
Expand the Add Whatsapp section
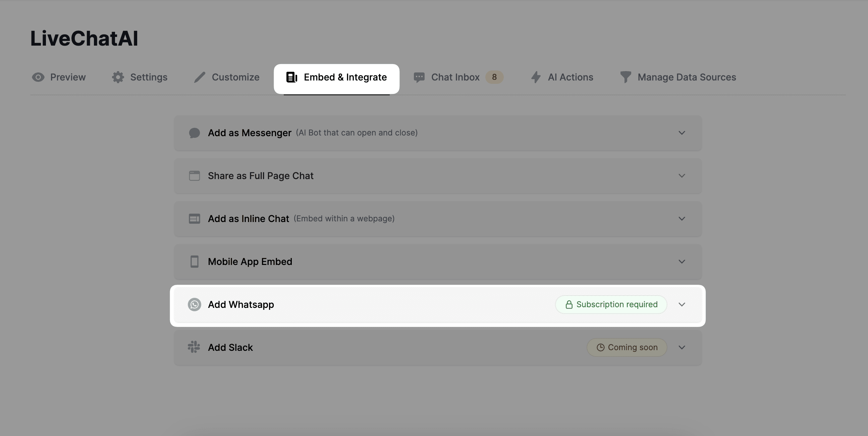point(682,305)
